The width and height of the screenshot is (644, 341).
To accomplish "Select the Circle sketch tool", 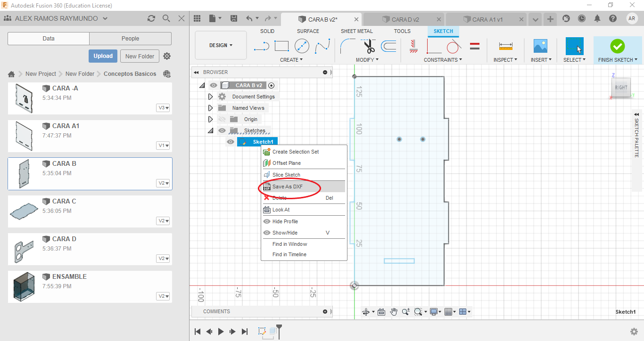I will (302, 46).
